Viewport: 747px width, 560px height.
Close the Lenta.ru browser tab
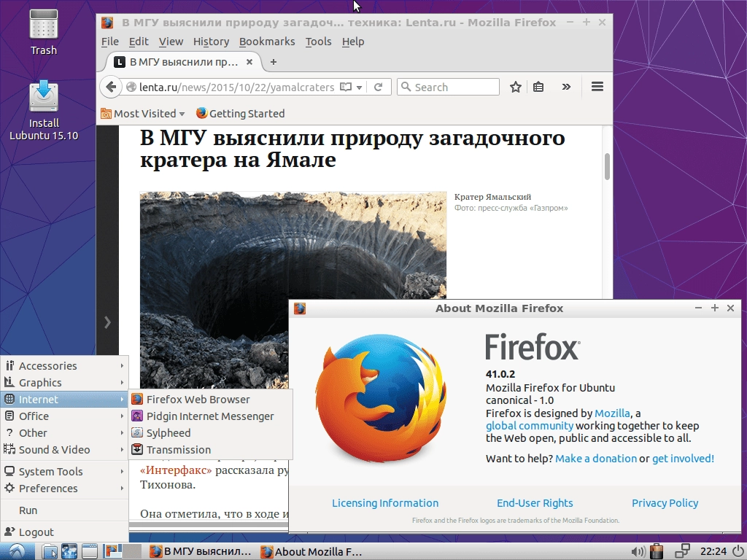(249, 62)
